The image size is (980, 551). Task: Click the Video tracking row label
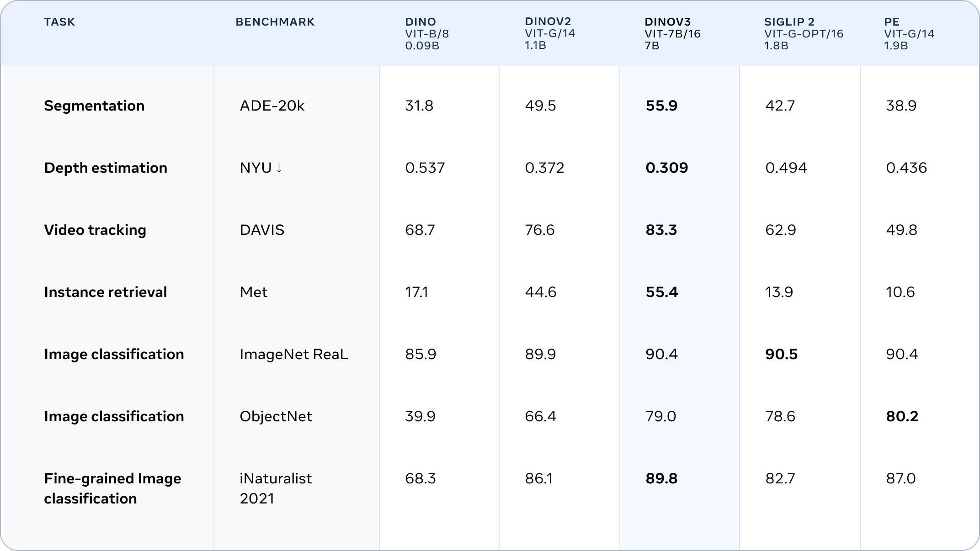(x=95, y=230)
